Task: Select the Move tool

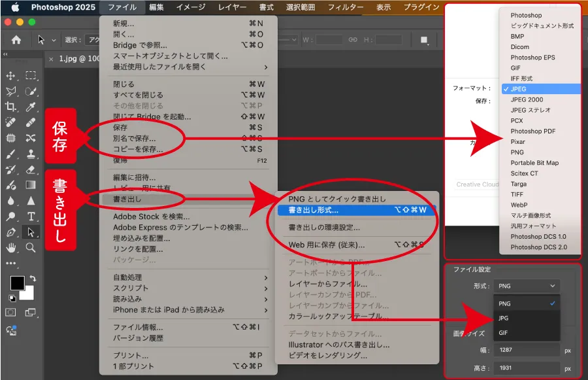Action: click(x=11, y=76)
